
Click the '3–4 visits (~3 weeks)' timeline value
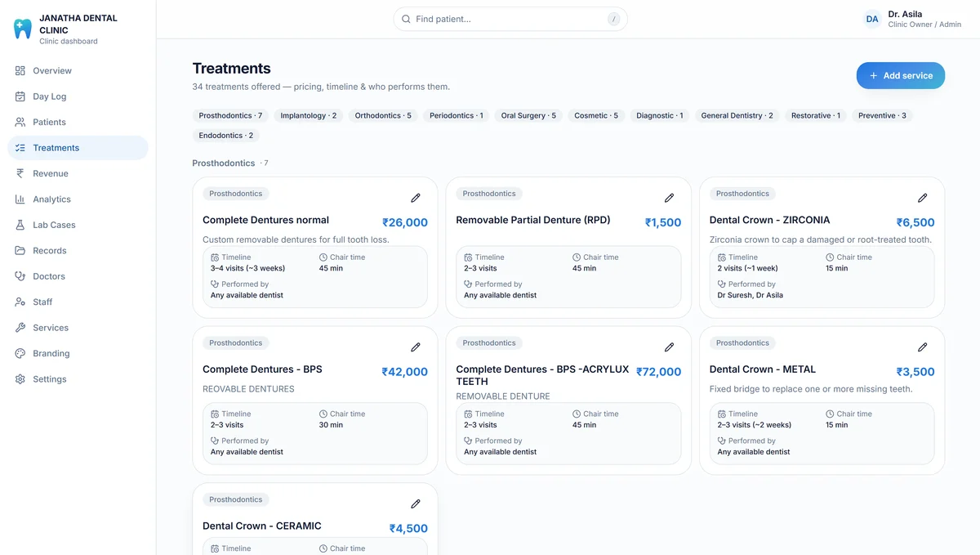click(247, 268)
